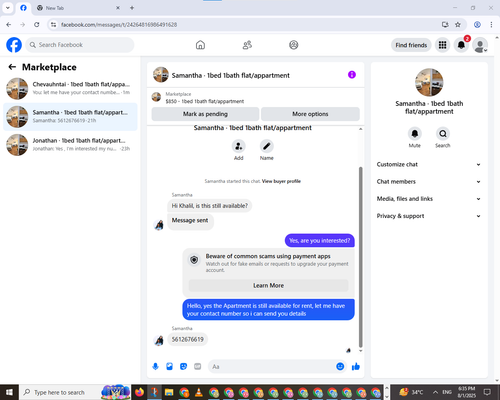500x400 pixels.
Task: Open the emoji picker in message box
Action: [x=340, y=367]
